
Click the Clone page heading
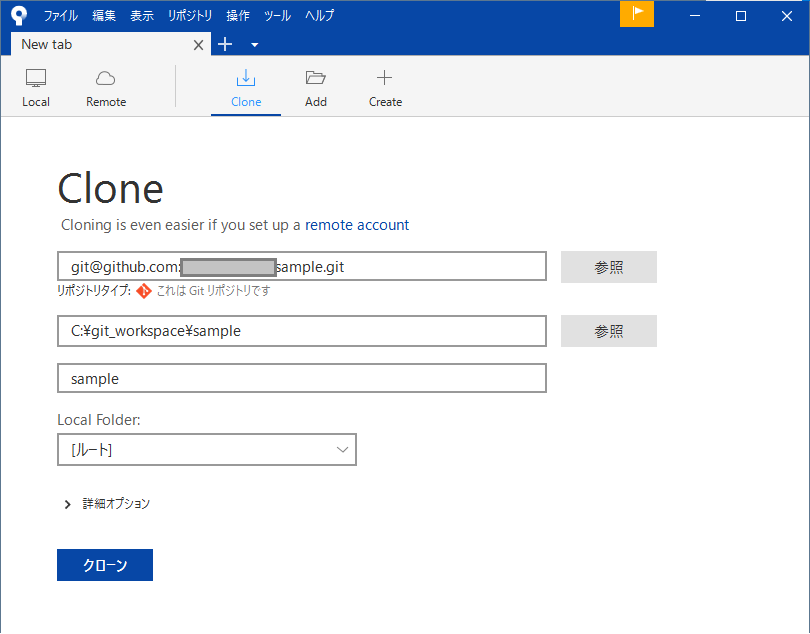(111, 189)
